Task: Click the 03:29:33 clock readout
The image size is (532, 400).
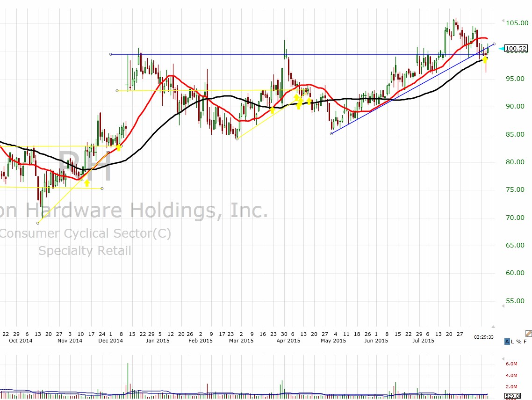Action: (x=484, y=337)
